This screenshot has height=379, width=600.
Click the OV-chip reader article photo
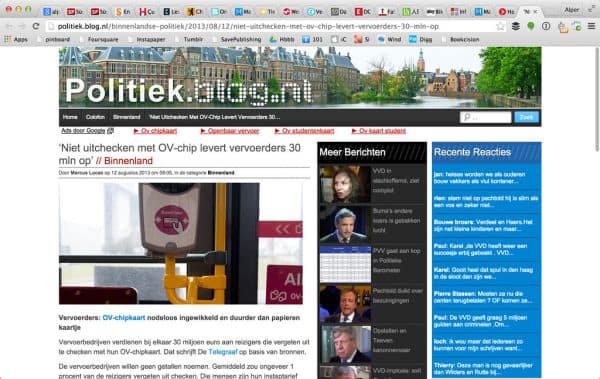[181, 243]
